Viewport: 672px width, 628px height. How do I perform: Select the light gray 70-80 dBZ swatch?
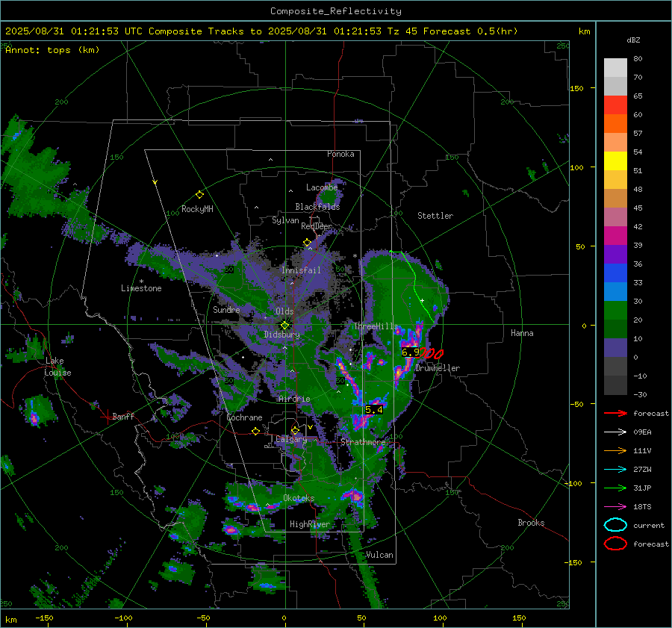[x=615, y=68]
